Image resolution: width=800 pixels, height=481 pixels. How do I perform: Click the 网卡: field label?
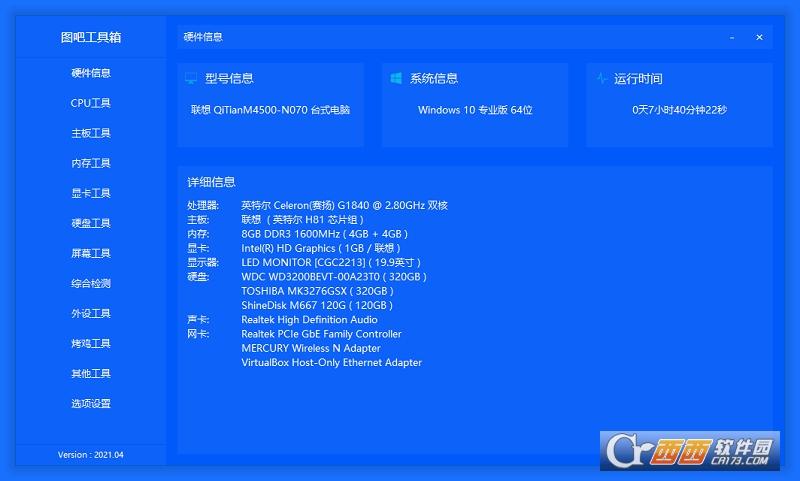pyautogui.click(x=198, y=334)
